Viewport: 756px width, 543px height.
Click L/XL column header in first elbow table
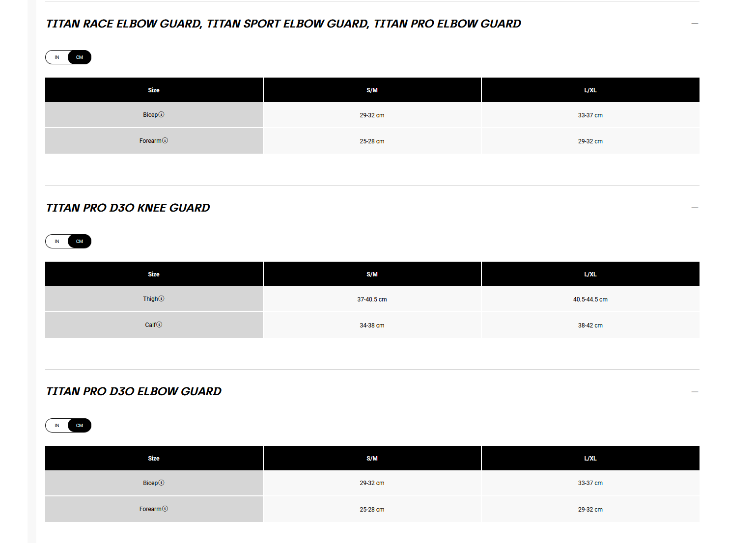[590, 90]
